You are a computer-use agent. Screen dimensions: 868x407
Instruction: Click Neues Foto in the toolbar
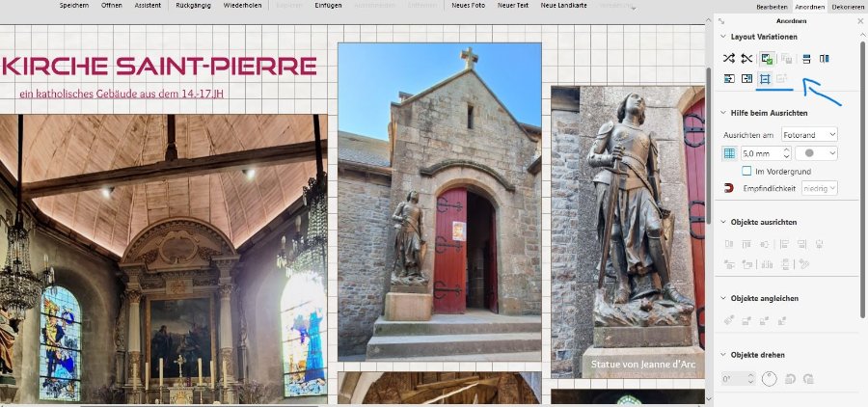pos(468,6)
